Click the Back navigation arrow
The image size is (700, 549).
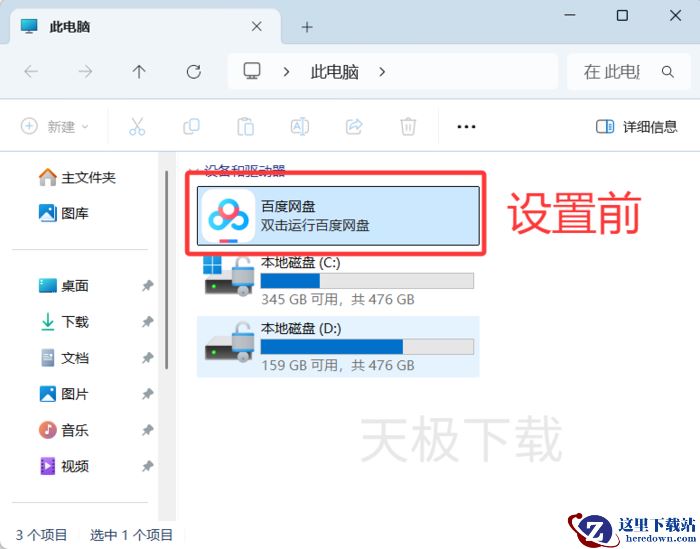pos(31,71)
